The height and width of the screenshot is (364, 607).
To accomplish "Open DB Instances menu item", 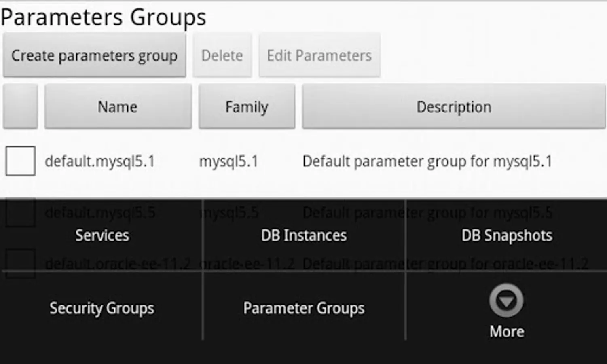I will pos(304,235).
